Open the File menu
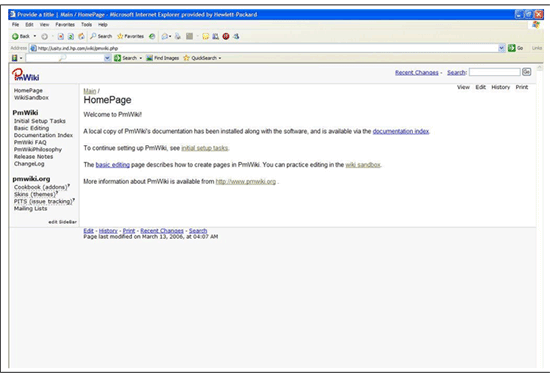 coord(15,25)
